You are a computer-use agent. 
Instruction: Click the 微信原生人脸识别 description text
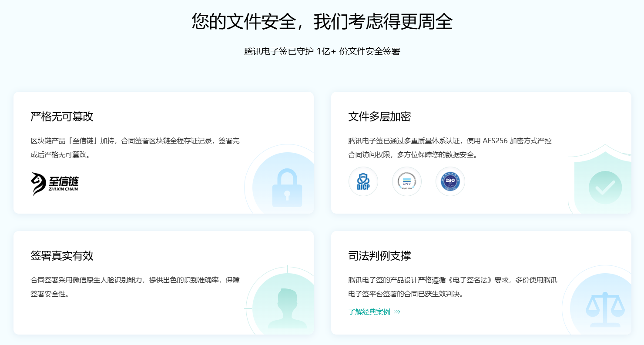click(135, 287)
